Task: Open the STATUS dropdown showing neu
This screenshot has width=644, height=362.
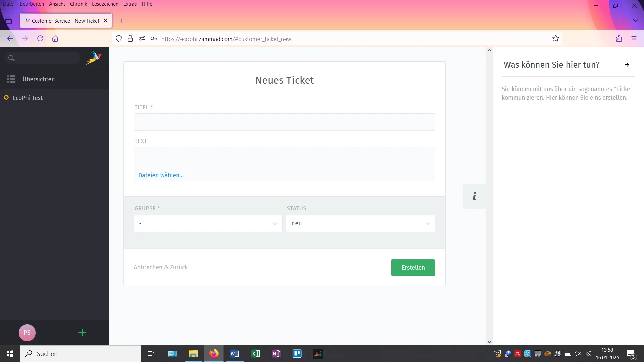Action: click(x=360, y=223)
